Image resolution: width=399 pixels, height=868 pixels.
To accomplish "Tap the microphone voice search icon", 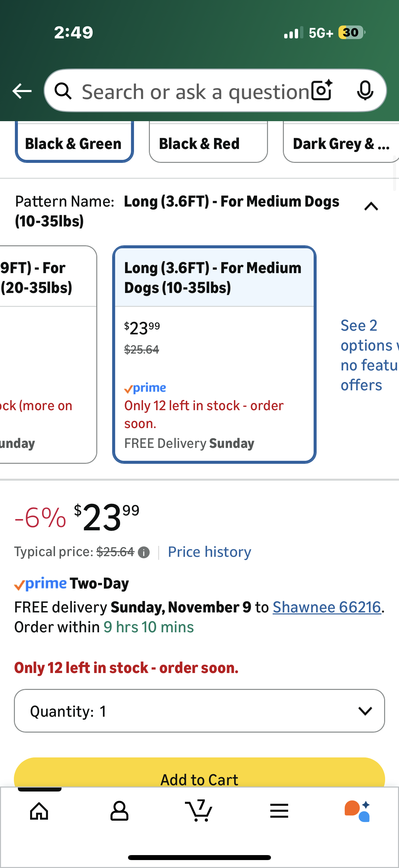I will click(x=365, y=90).
